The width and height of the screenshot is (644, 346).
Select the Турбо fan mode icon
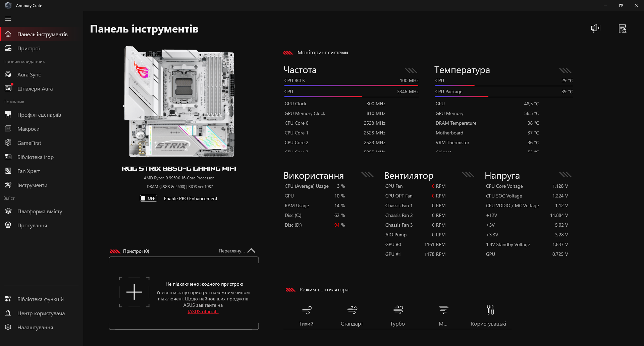pos(398,310)
